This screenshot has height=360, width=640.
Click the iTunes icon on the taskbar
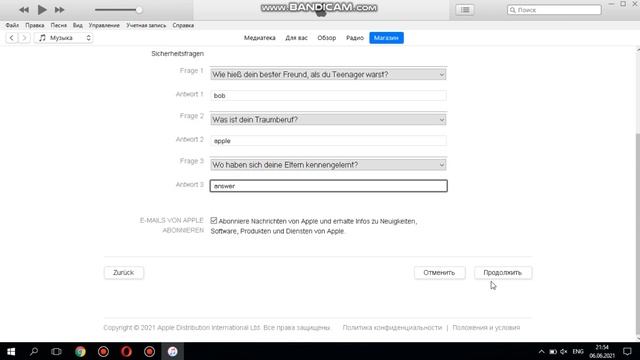point(173,351)
